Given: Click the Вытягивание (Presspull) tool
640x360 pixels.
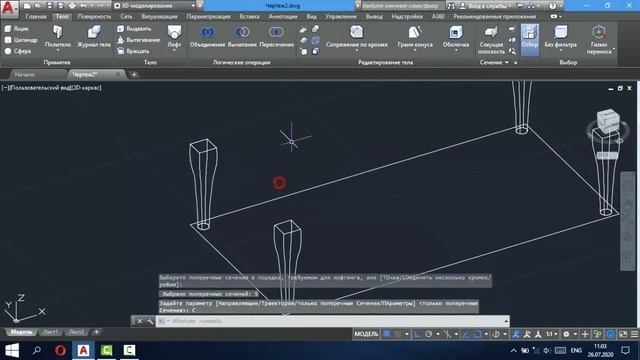Looking at the screenshot, I should pos(138,40).
